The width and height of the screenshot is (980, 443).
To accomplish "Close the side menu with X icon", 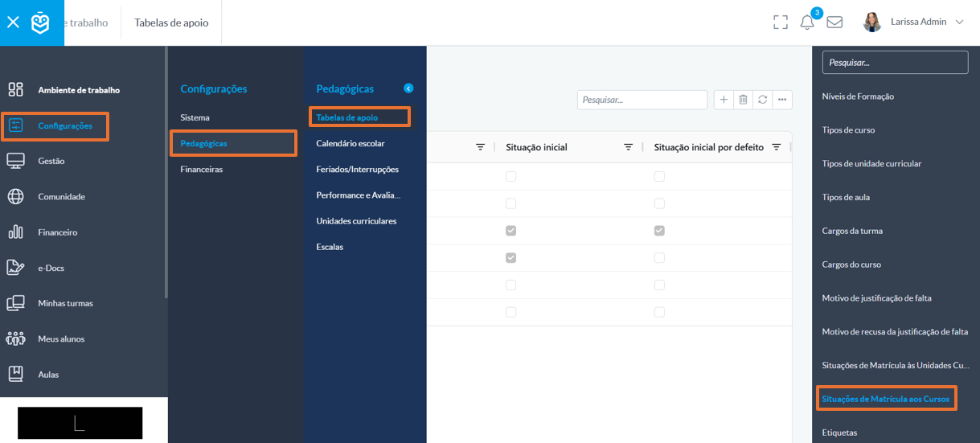I will click(x=13, y=23).
